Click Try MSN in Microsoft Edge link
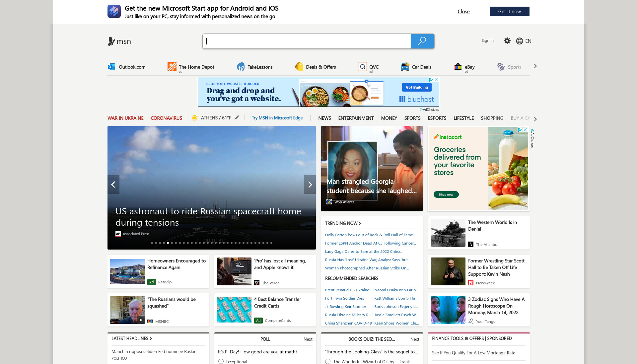This screenshot has width=637, height=364. click(277, 118)
